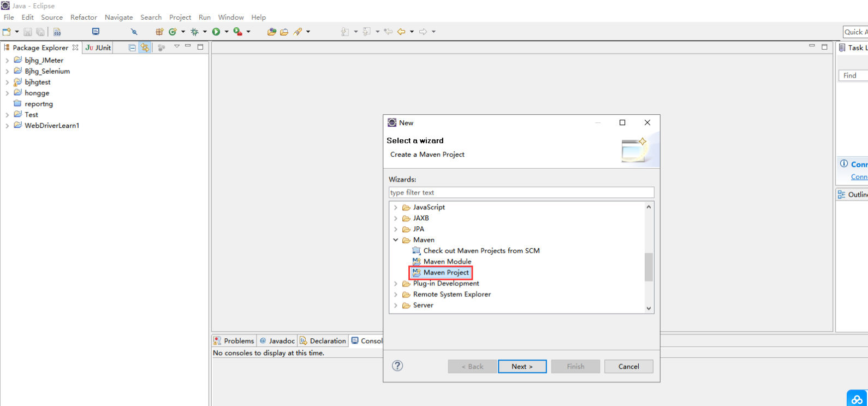Click the Next button in New dialog
Viewport: 868px width, 406px height.
pyautogui.click(x=522, y=367)
